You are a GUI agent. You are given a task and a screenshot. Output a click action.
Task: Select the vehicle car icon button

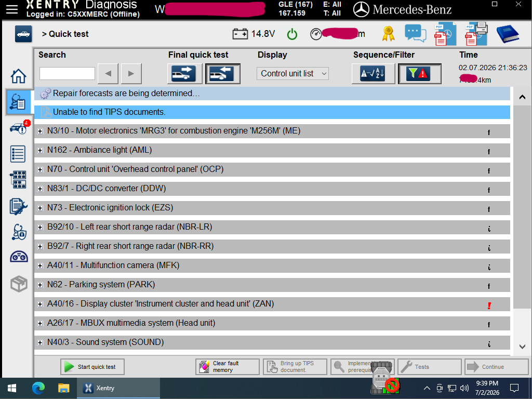pos(23,34)
